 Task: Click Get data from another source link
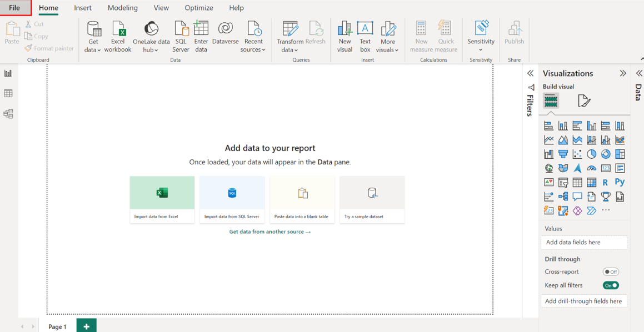click(270, 232)
